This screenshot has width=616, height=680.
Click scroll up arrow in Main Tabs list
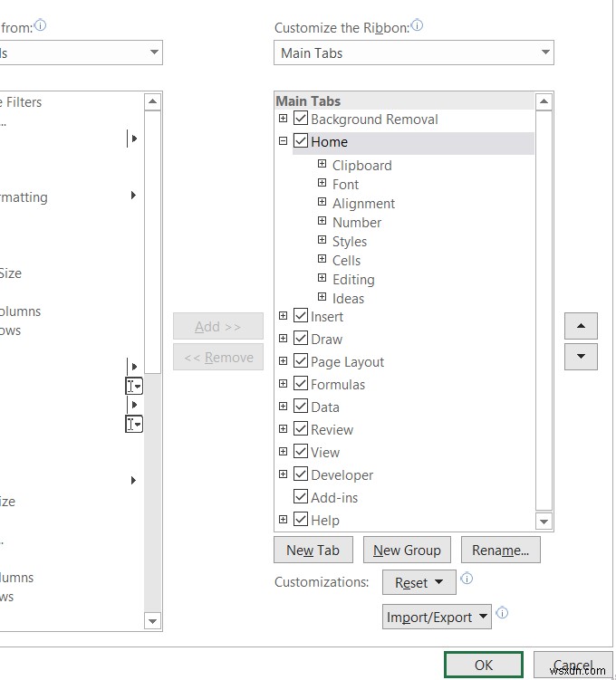tap(544, 102)
